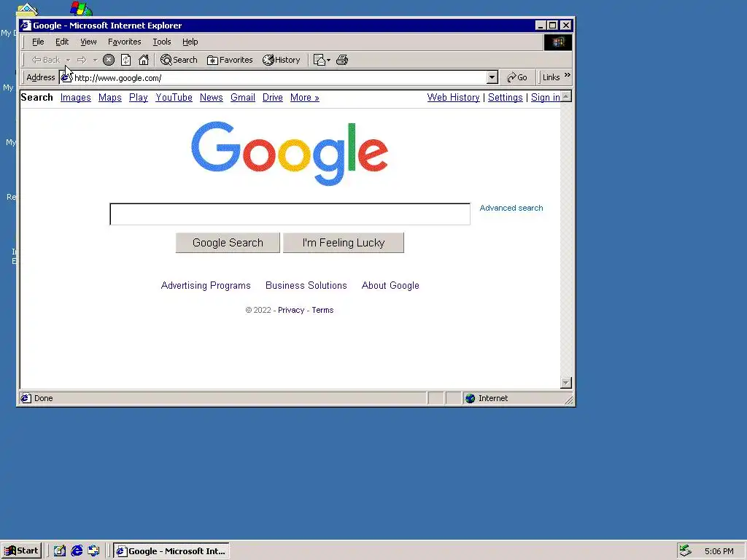Image resolution: width=747 pixels, height=560 pixels.
Task: Click the IE icon in title bar
Action: tap(26, 26)
